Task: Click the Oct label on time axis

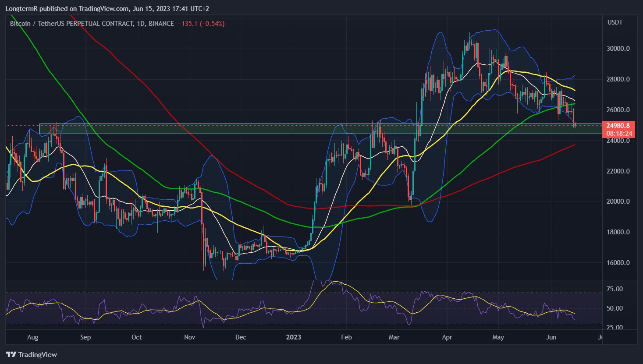Action: (x=137, y=337)
